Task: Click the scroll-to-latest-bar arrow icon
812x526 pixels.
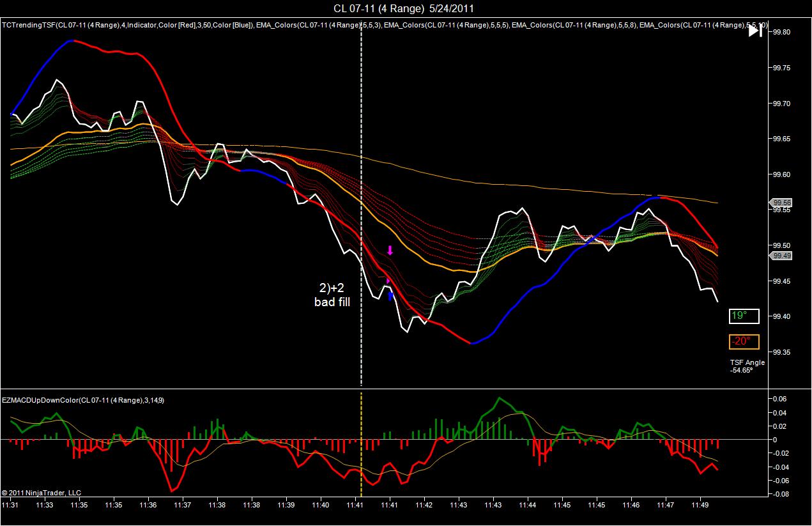Action: (x=755, y=31)
